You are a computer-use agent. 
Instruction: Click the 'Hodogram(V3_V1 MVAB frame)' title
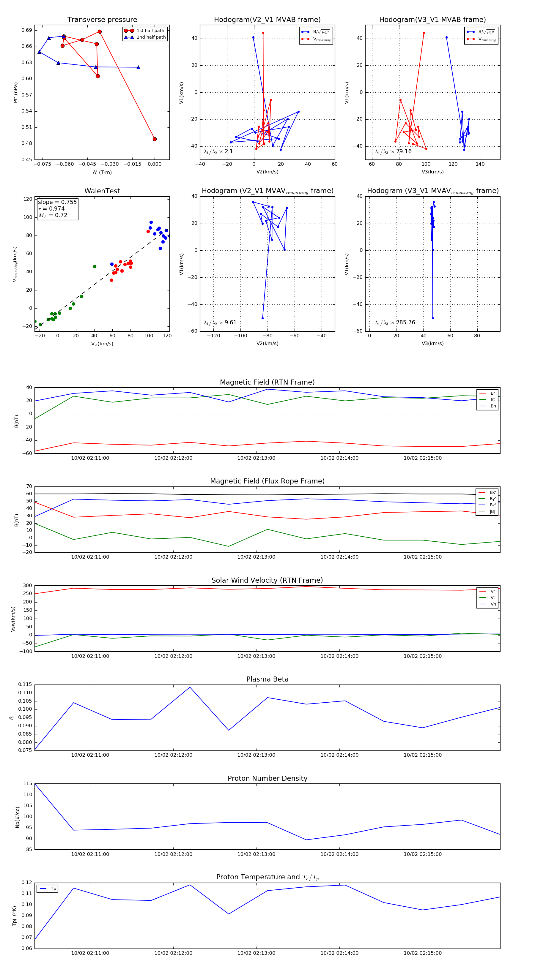pyautogui.click(x=432, y=20)
